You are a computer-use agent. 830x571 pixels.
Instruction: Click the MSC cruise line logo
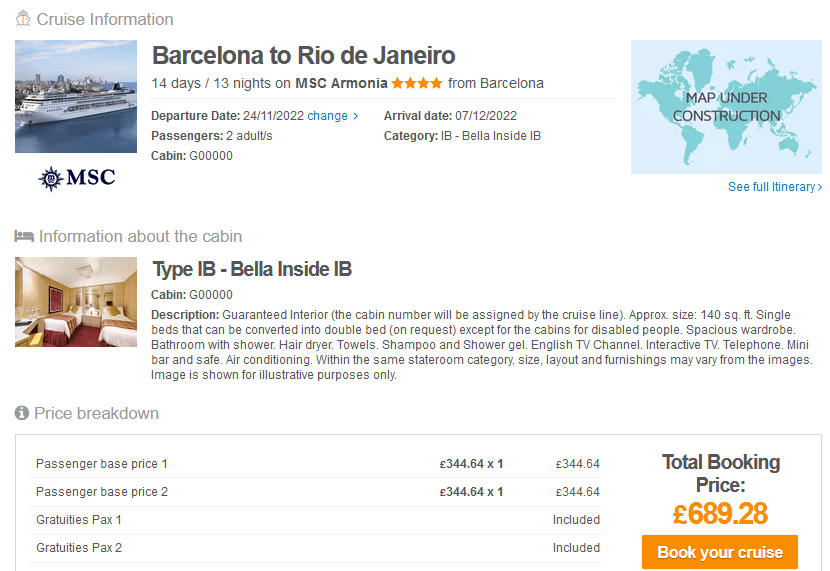(x=76, y=178)
